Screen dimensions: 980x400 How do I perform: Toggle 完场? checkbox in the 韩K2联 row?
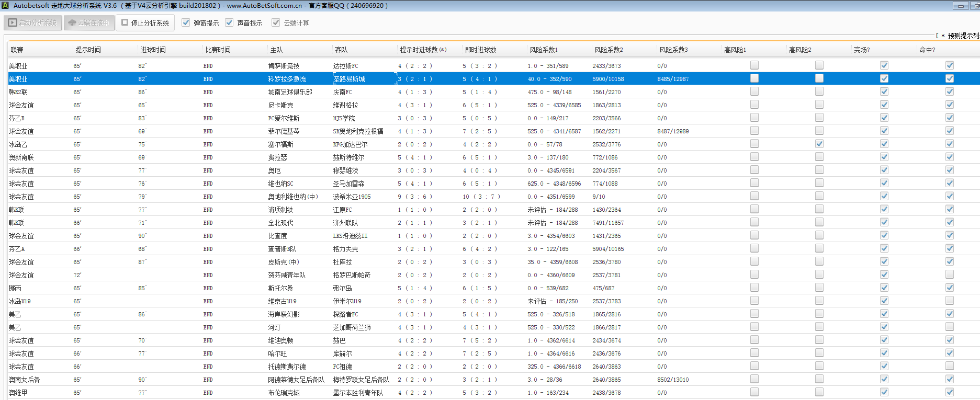pyautogui.click(x=884, y=92)
